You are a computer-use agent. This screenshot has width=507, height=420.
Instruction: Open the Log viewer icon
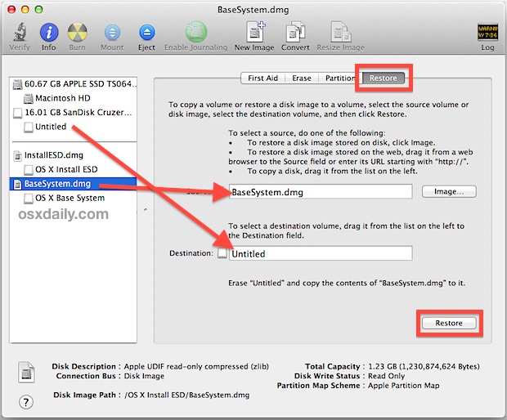(487, 32)
